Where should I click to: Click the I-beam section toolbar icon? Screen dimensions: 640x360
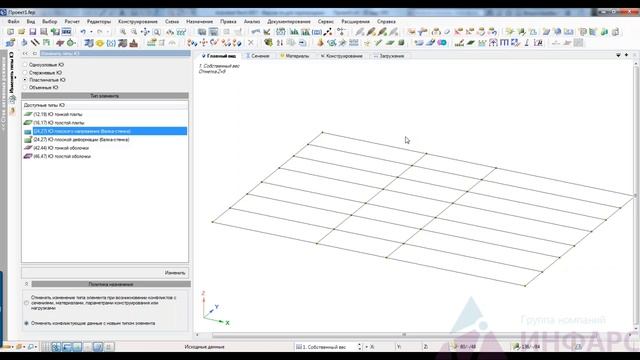tap(527, 42)
